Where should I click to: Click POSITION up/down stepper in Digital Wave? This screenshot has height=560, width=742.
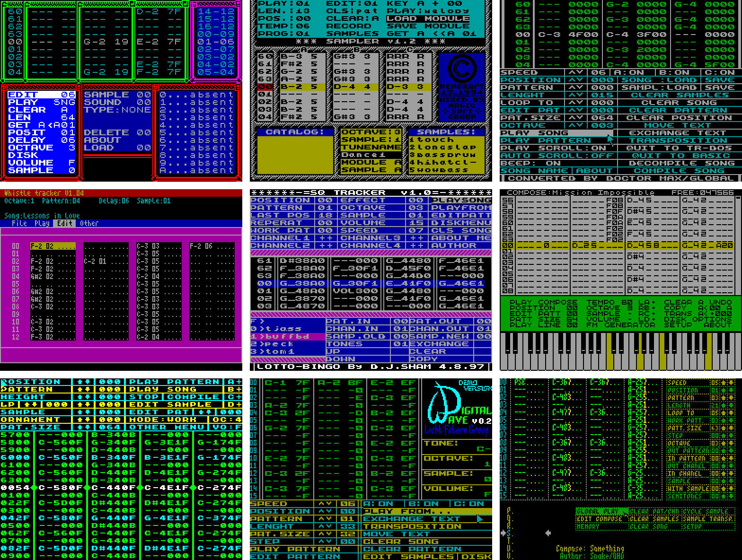click(x=326, y=511)
